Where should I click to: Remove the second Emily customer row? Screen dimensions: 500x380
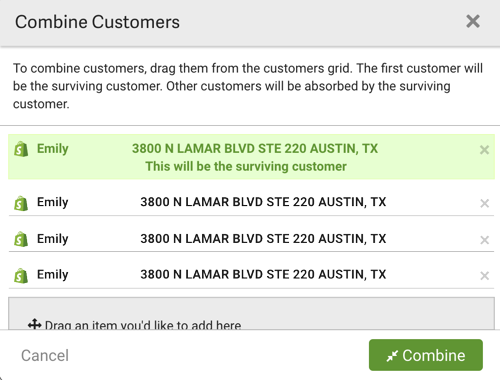484,203
